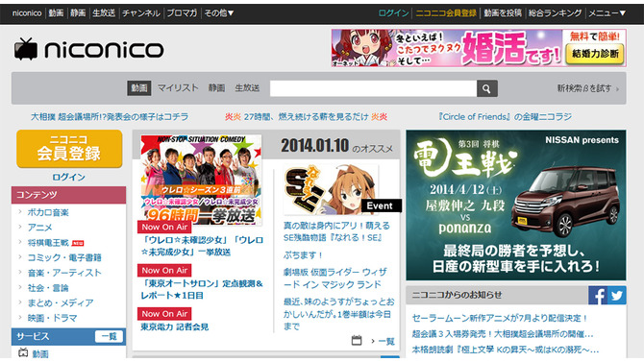Open アニメ content category
Viewport: 644px width, 362px height.
point(39,228)
